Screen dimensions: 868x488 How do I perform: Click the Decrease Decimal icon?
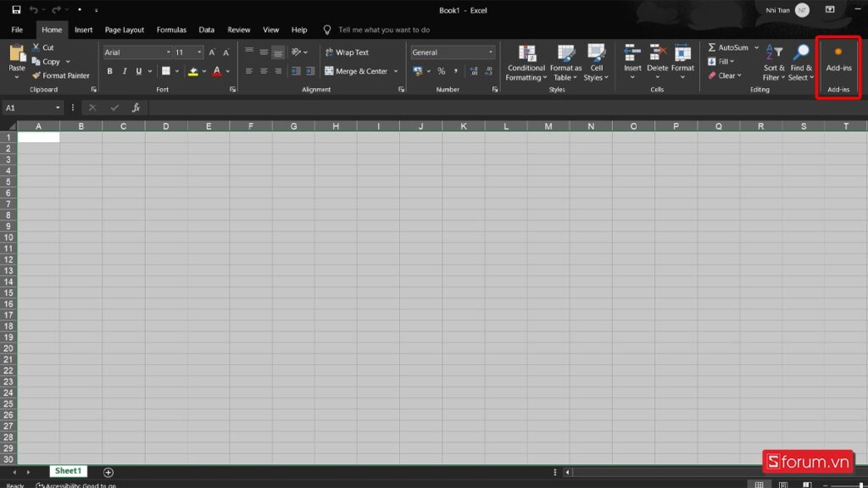click(488, 71)
